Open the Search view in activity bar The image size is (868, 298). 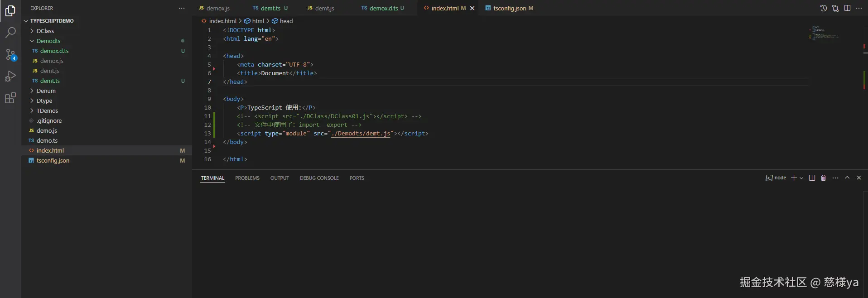[x=10, y=32]
